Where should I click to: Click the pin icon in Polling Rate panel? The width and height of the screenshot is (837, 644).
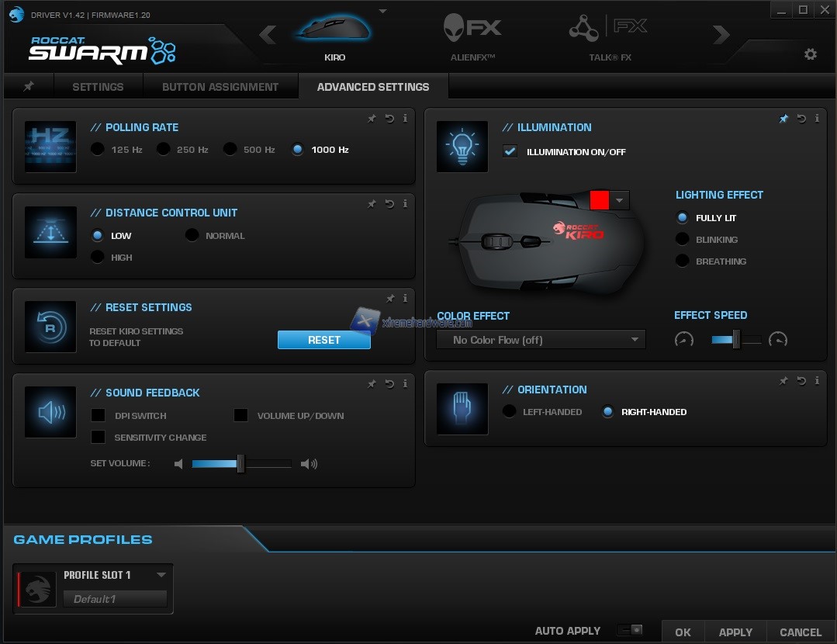[372, 119]
